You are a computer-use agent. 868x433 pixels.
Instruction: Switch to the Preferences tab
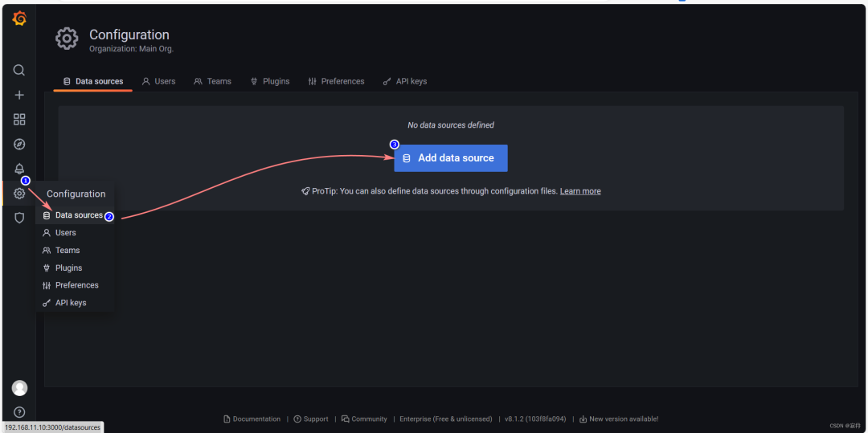pos(337,81)
